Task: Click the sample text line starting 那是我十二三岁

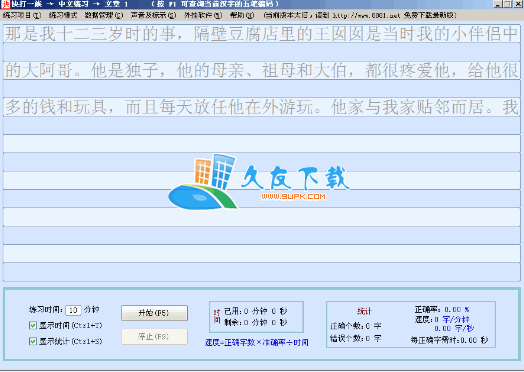Action: coord(262,34)
